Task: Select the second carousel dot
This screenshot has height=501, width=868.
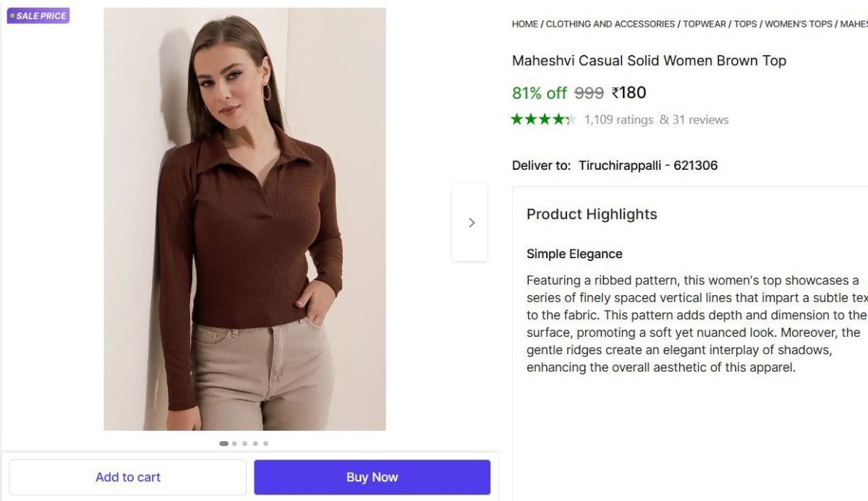Action: click(x=234, y=444)
